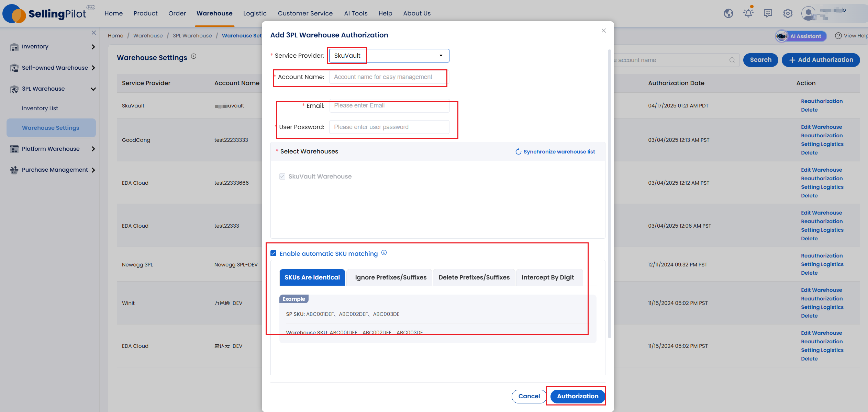
Task: Click the search magnifier icon in account field
Action: (x=732, y=60)
